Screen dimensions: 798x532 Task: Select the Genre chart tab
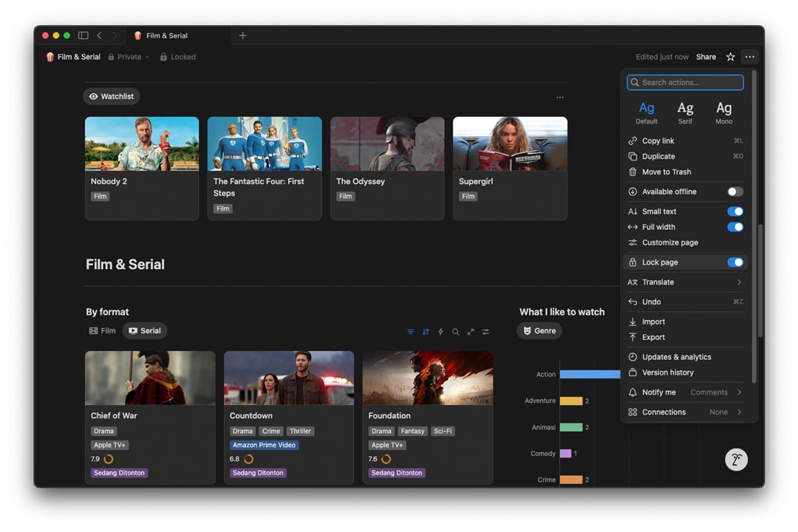point(539,331)
